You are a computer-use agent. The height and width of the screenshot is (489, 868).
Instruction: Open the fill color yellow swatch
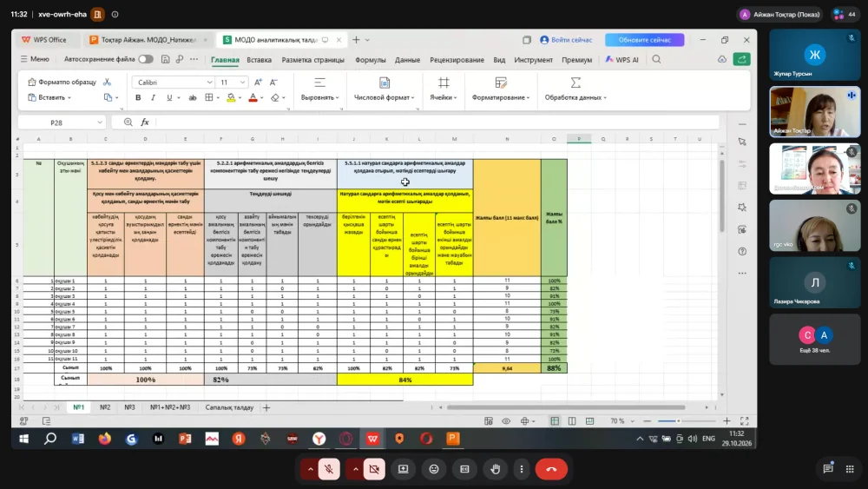(232, 97)
